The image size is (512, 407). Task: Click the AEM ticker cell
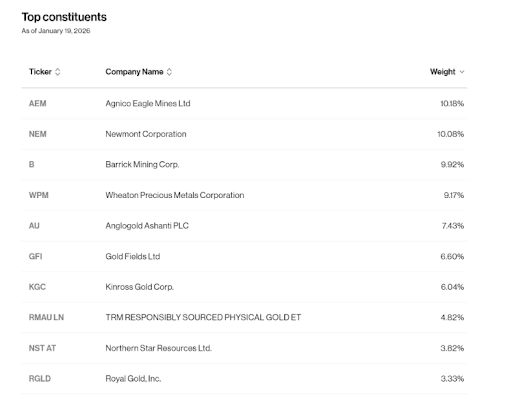(x=37, y=103)
